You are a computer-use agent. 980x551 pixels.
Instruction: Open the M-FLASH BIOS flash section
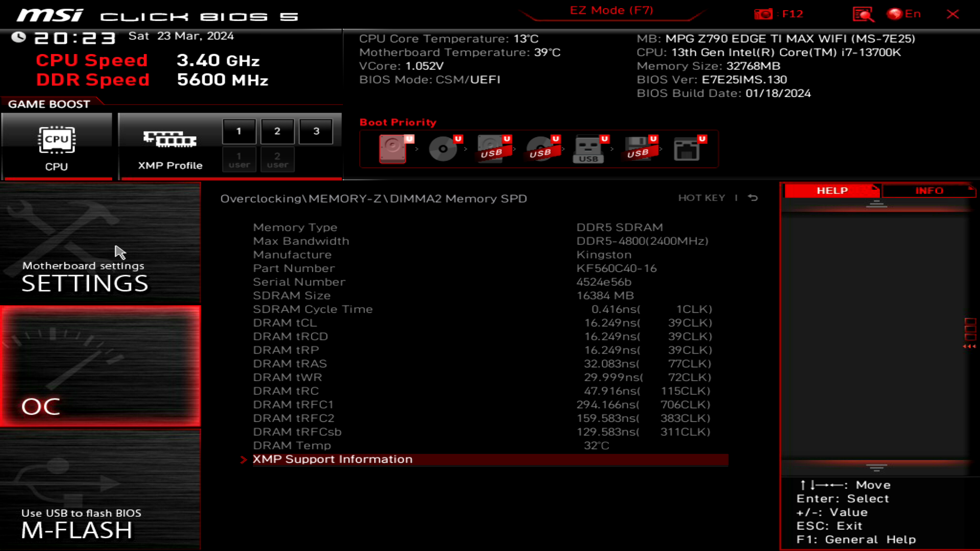100,490
